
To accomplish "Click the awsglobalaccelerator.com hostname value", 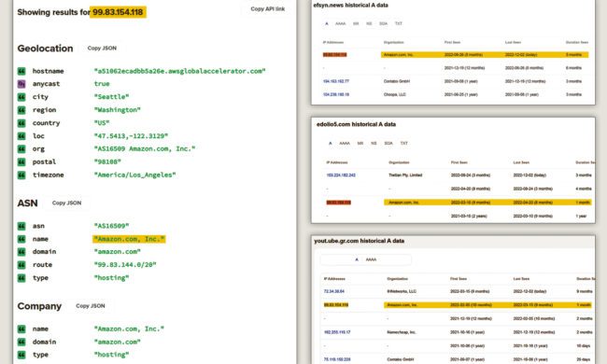I will tap(179, 71).
